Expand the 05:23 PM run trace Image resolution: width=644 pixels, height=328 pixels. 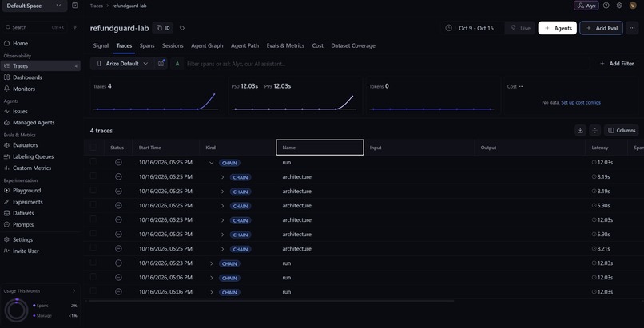click(x=212, y=263)
